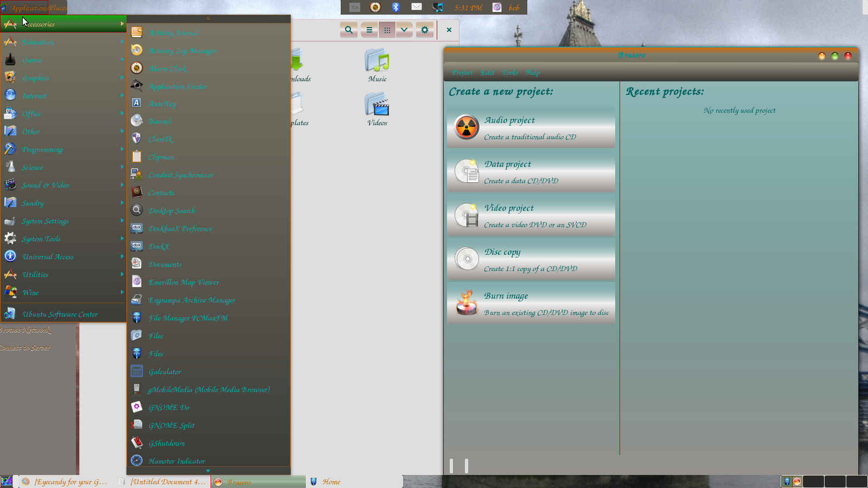Expand the Education submenu
Viewport: 868px width, 488px height.
(63, 42)
